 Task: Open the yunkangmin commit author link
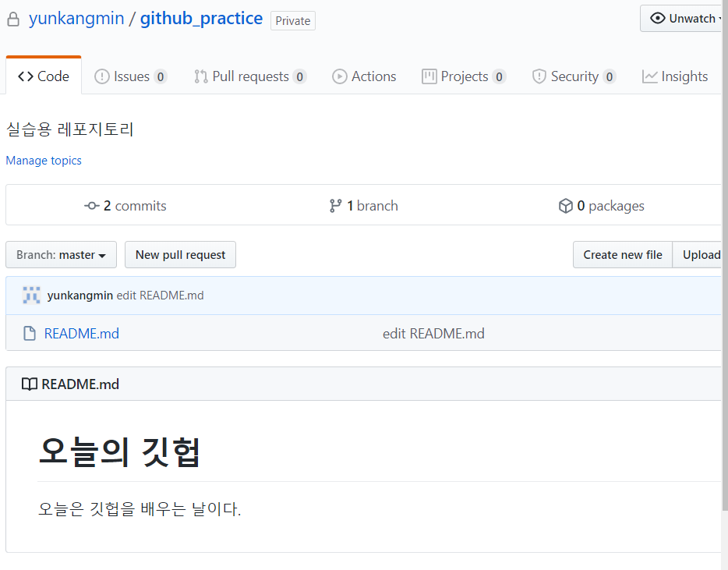80,296
